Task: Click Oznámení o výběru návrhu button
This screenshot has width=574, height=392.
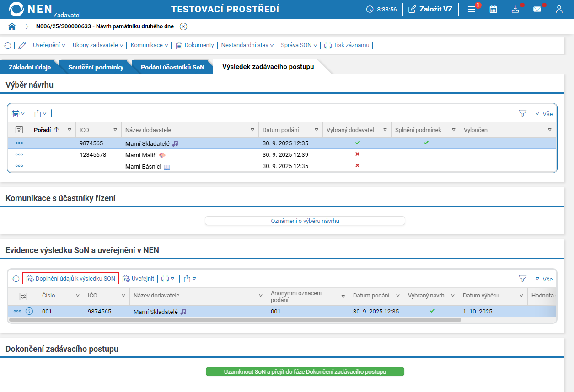Action: 305,221
